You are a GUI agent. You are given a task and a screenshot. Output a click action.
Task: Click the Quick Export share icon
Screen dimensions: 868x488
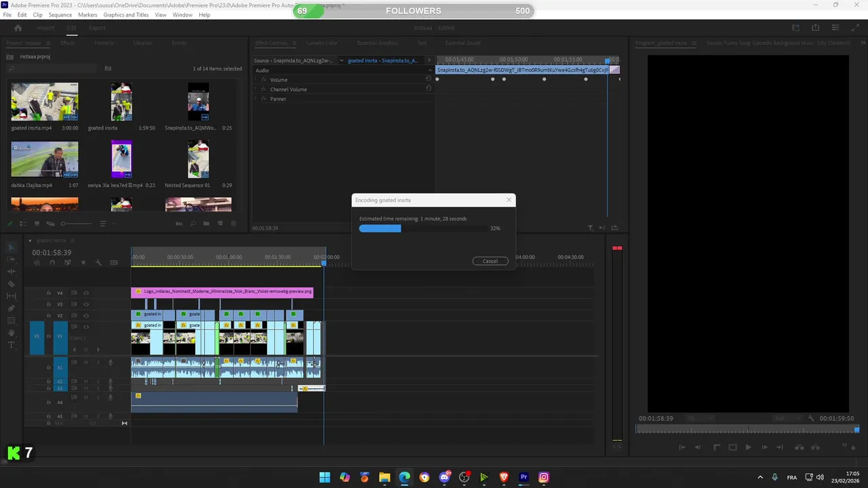click(x=816, y=28)
